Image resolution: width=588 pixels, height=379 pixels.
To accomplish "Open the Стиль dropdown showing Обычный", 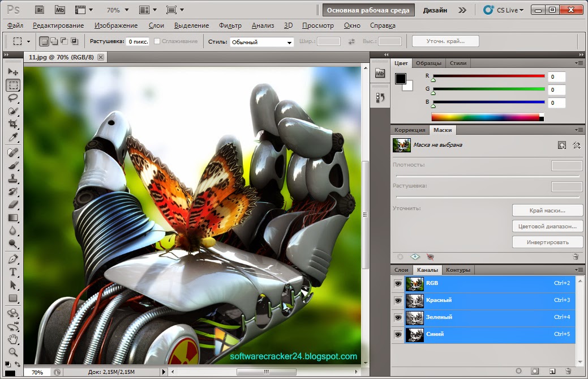I will (261, 42).
